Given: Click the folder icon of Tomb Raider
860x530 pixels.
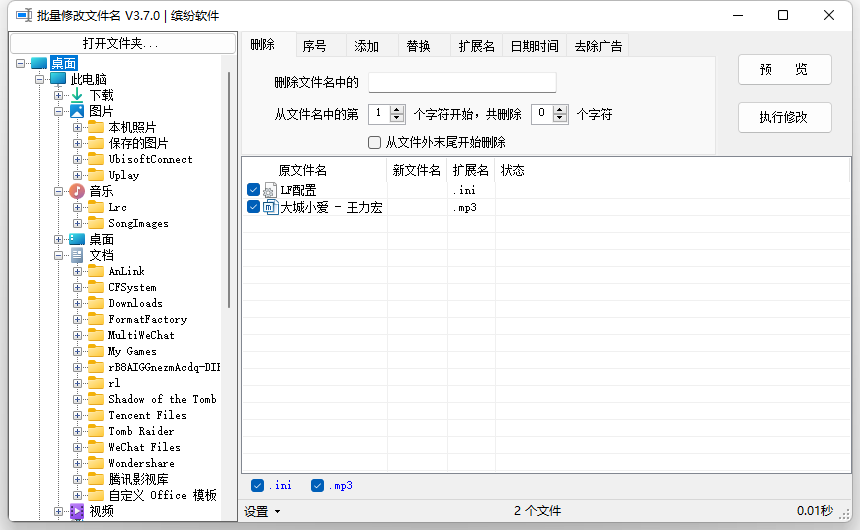Looking at the screenshot, I should pyautogui.click(x=96, y=431).
